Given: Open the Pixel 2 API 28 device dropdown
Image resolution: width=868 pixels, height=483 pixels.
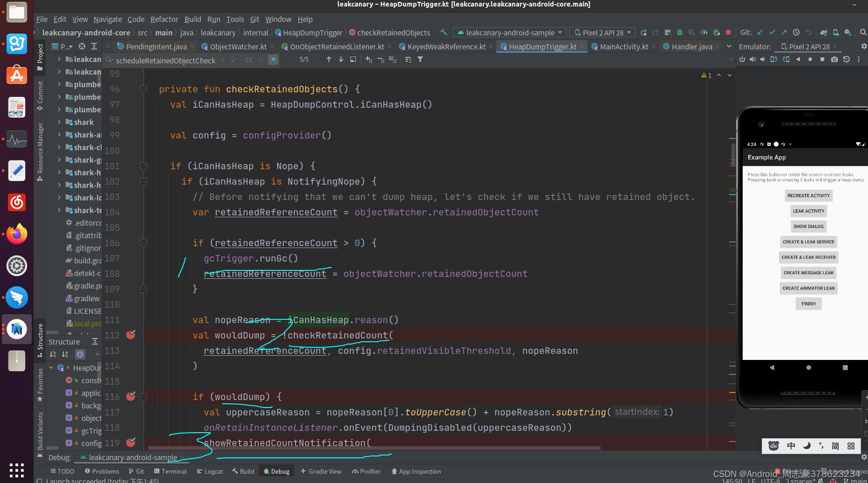Looking at the screenshot, I should (x=602, y=33).
